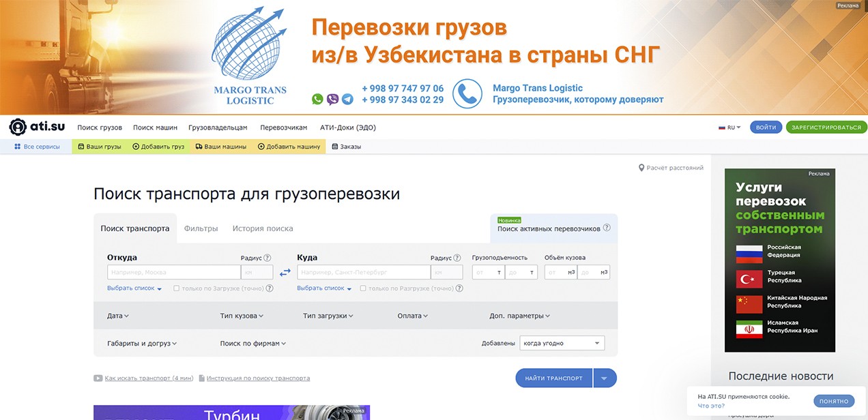This screenshot has width=868, height=420.
Task: Click the WhatsApp icon in the banner
Action: point(317,100)
